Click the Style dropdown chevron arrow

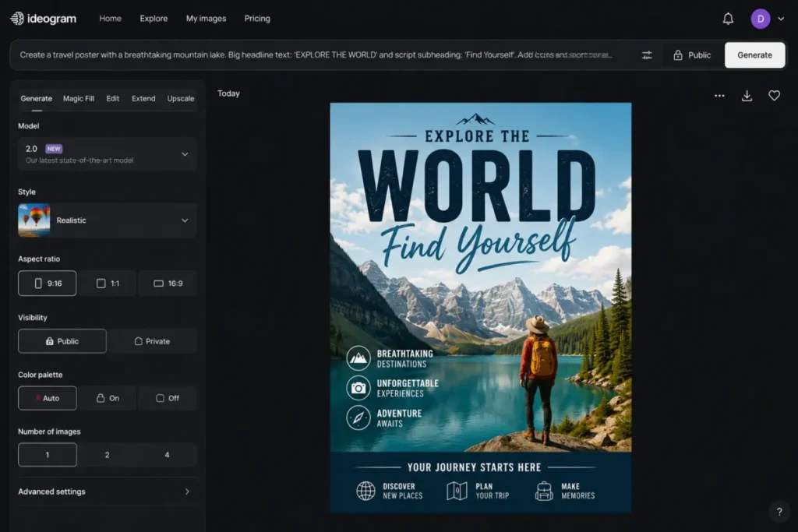coord(185,220)
